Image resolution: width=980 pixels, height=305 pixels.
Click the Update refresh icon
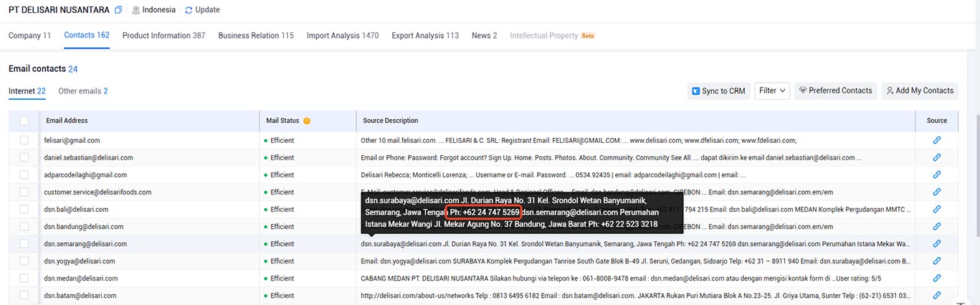tap(189, 10)
